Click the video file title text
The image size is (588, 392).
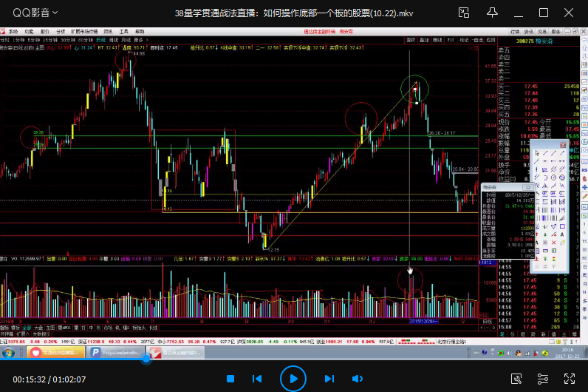point(293,13)
